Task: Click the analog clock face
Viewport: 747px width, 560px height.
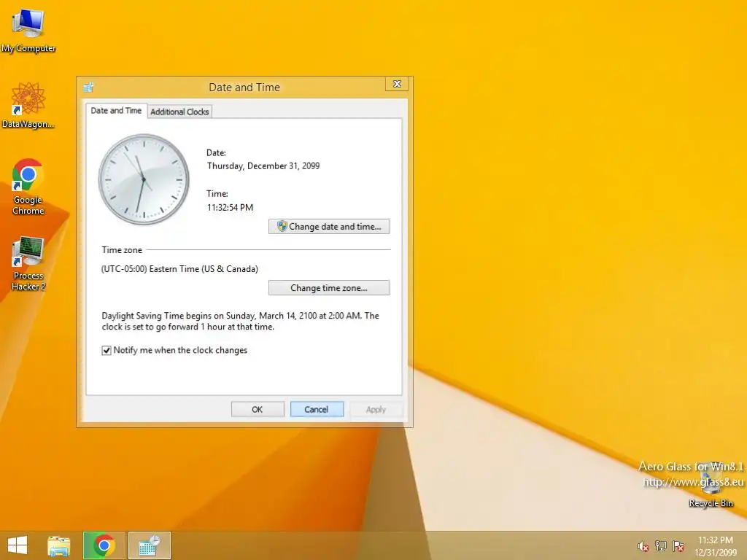Action: 144,179
